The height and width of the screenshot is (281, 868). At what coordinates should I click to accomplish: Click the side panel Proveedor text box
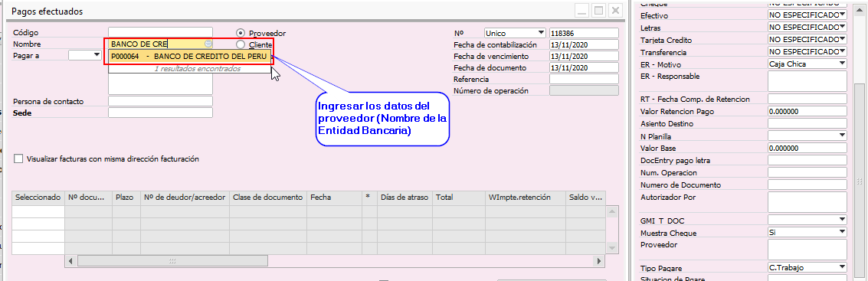(x=807, y=250)
